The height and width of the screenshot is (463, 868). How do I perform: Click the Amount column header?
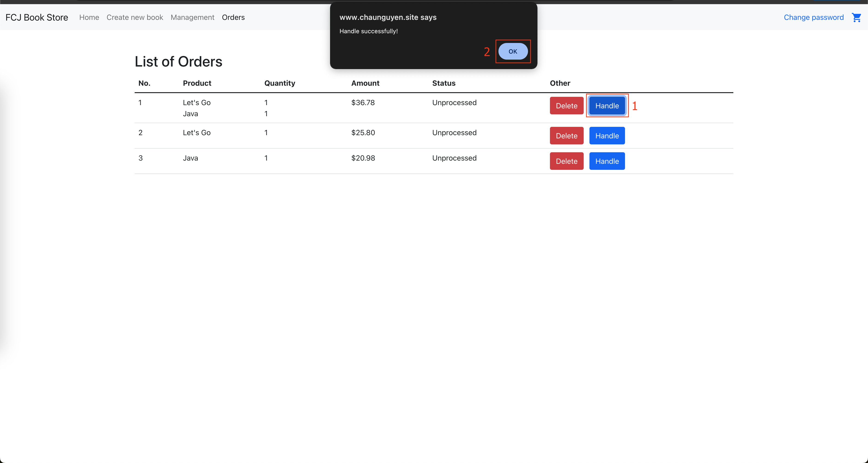365,83
